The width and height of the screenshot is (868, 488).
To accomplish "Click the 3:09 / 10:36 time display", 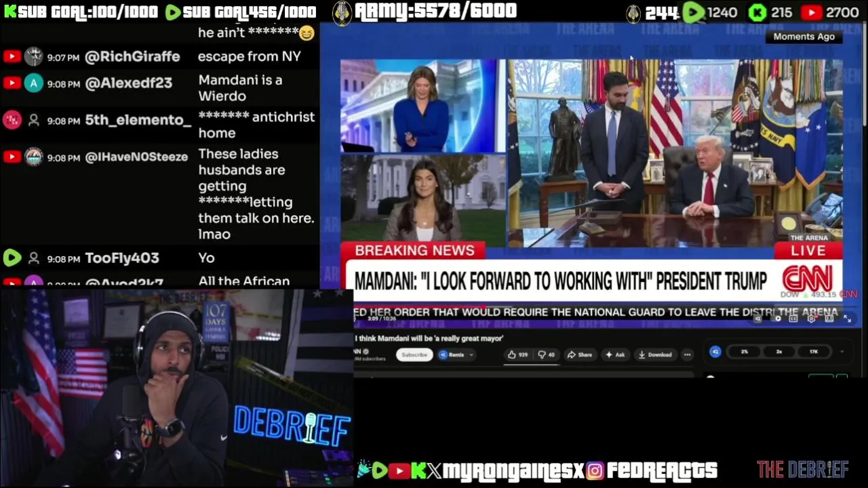I will coord(382,319).
